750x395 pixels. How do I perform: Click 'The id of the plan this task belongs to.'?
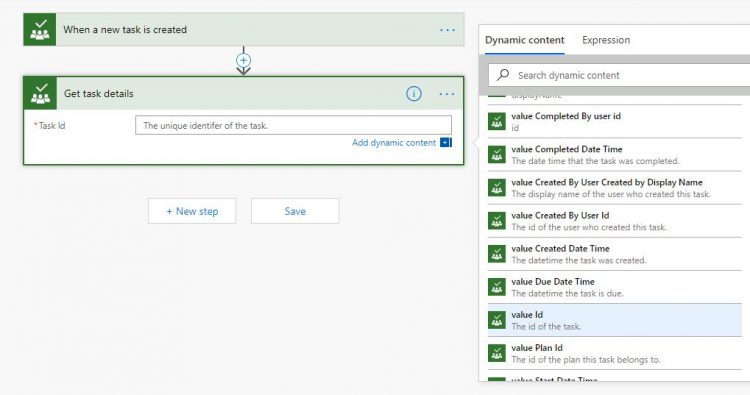click(x=586, y=360)
